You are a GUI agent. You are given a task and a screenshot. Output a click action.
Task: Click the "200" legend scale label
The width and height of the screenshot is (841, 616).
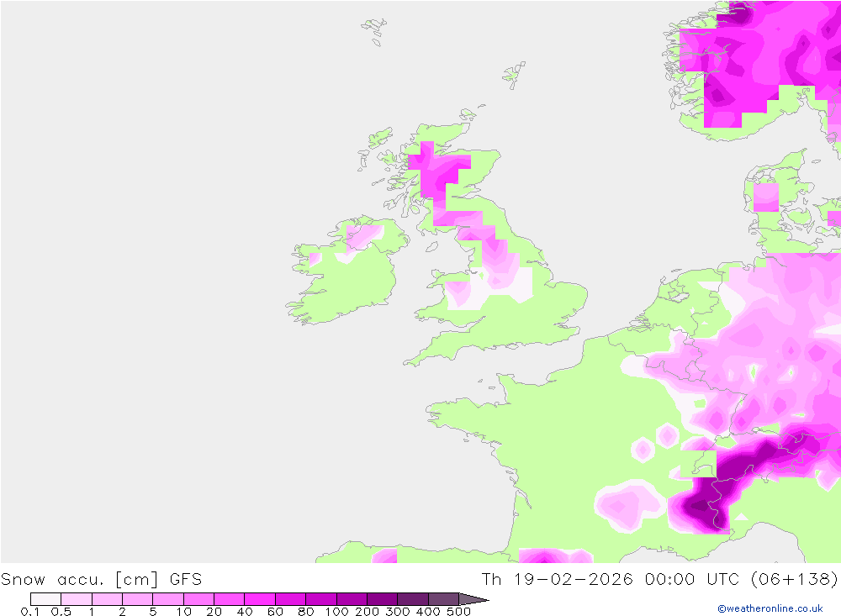click(x=368, y=612)
